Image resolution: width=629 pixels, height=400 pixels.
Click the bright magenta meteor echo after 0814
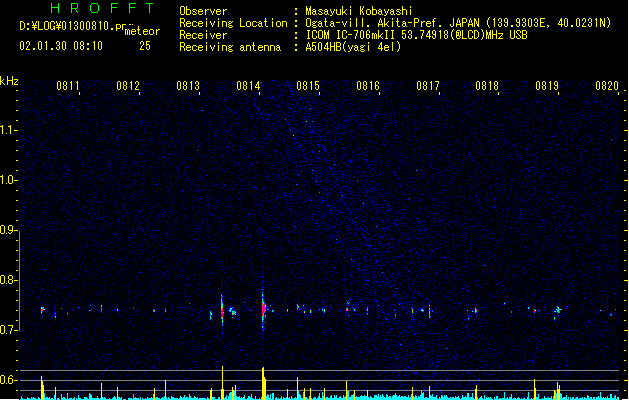tap(264, 309)
